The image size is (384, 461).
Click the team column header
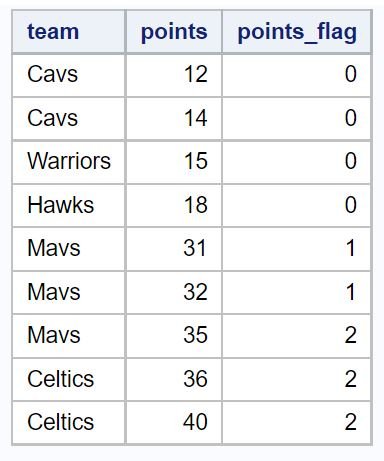[x=69, y=32]
